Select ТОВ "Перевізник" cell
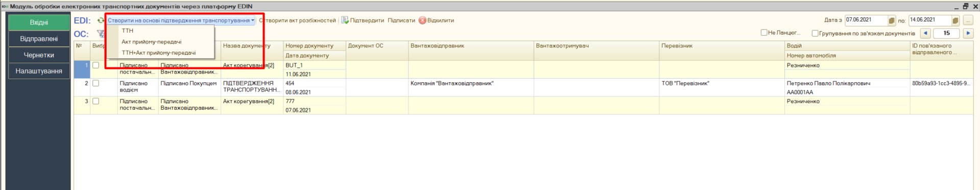This screenshot has width=980, height=190. [x=722, y=87]
